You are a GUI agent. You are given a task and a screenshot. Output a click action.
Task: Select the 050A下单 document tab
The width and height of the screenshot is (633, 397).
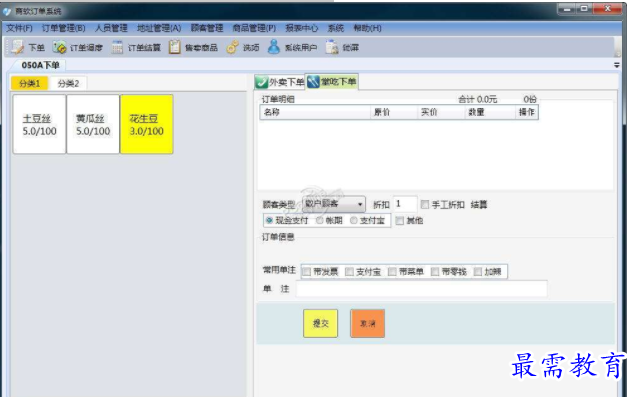point(40,65)
